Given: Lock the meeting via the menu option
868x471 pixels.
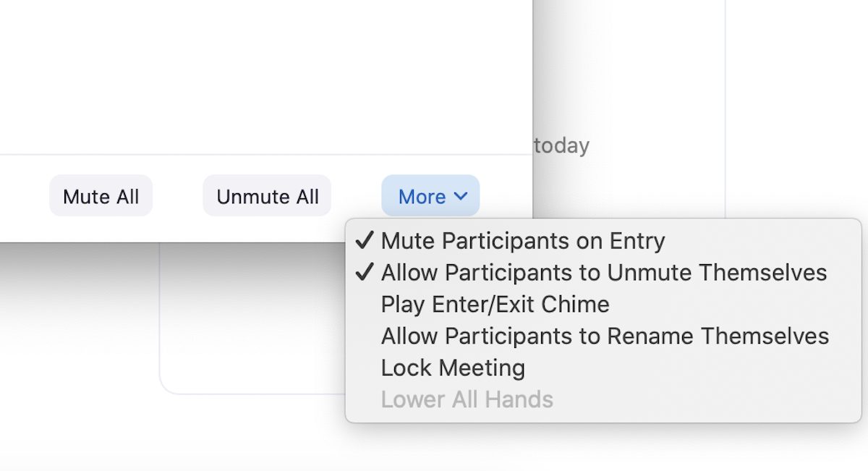Looking at the screenshot, I should coord(452,368).
